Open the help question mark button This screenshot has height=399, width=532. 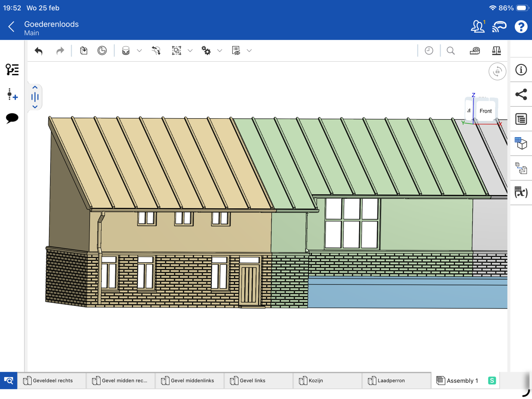click(521, 27)
